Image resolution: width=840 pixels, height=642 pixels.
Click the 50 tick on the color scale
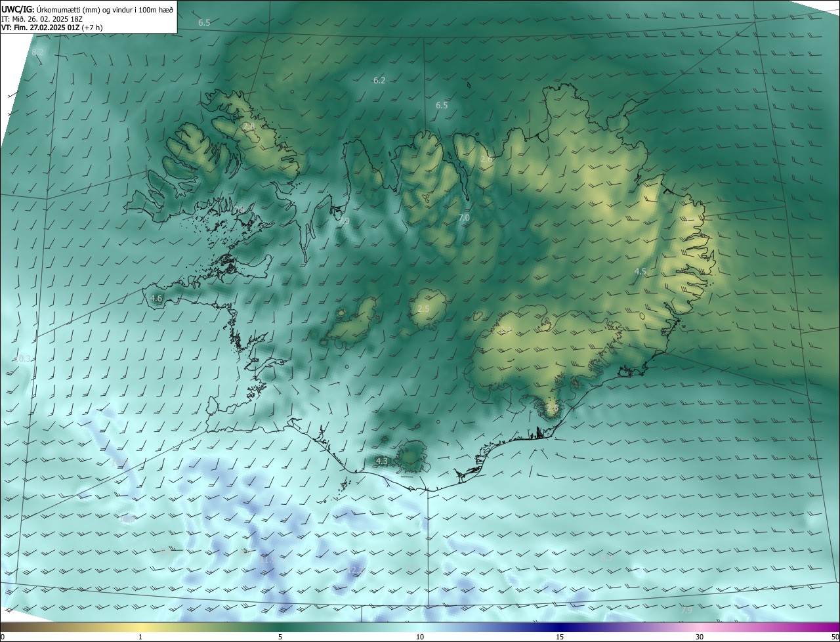coord(835,637)
